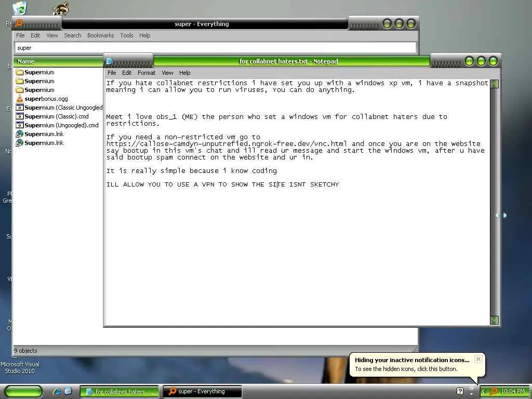
Task: Click the Everything magnifier icon in title bar
Action: pos(19,23)
